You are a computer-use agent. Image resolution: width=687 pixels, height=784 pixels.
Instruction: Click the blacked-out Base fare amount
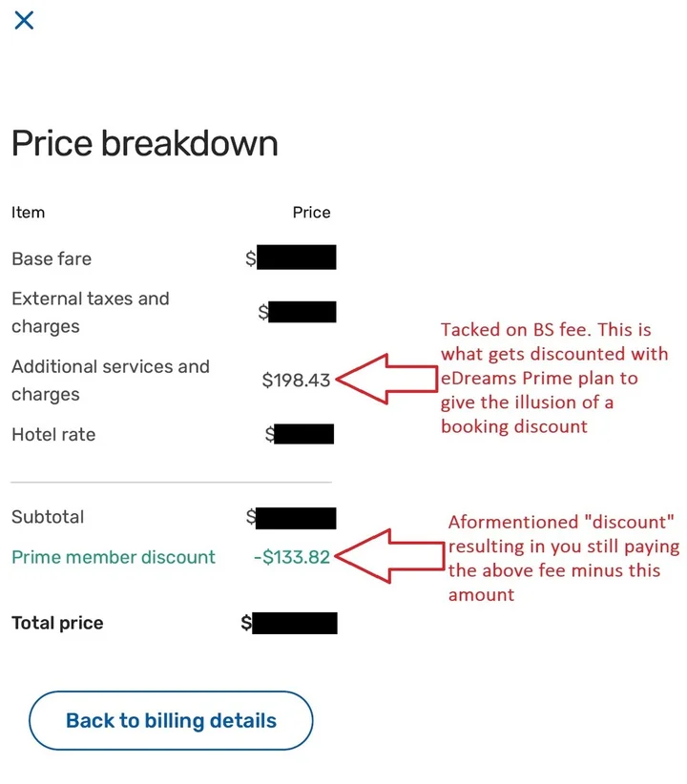[296, 257]
